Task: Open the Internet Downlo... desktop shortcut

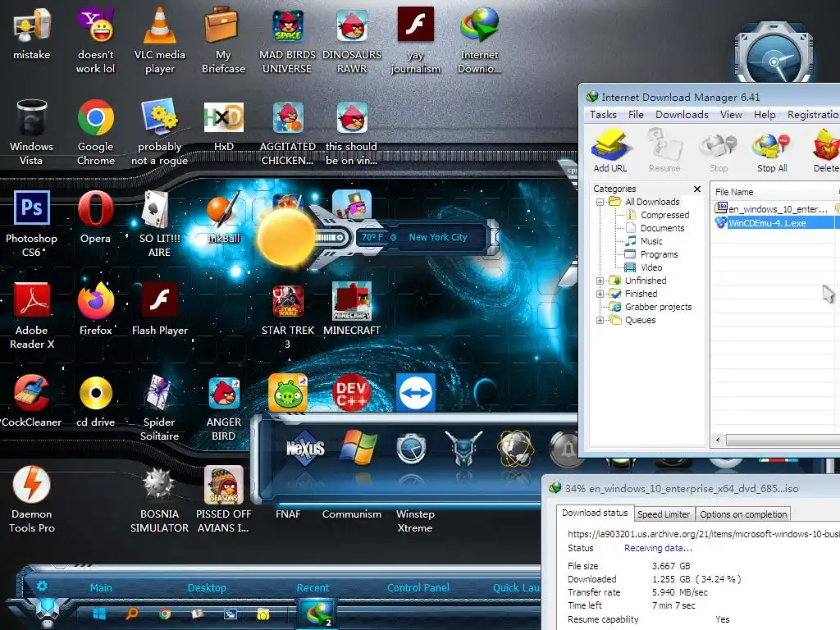Action: point(479,41)
